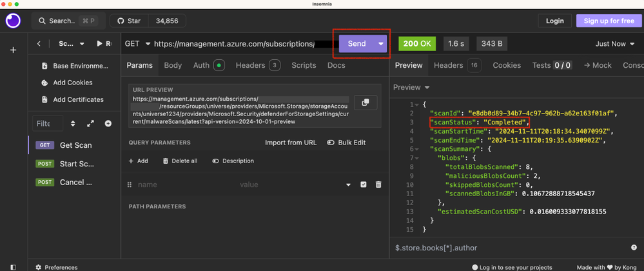Click the request Filter field
The height and width of the screenshot is (271, 644).
(x=48, y=123)
